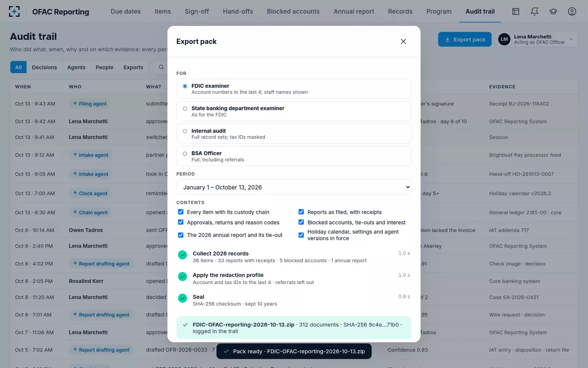
Task: Click the checkmark next to the zip file name
Action: click(185, 325)
